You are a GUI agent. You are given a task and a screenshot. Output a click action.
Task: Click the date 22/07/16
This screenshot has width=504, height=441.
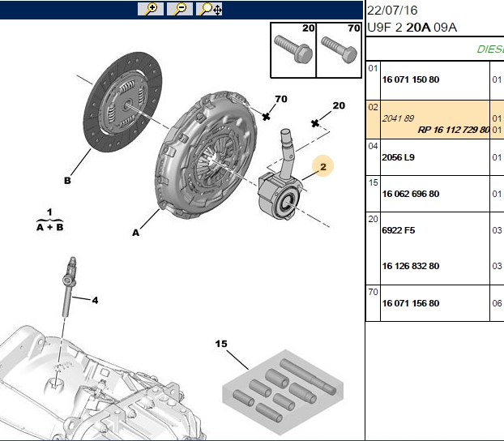point(392,11)
